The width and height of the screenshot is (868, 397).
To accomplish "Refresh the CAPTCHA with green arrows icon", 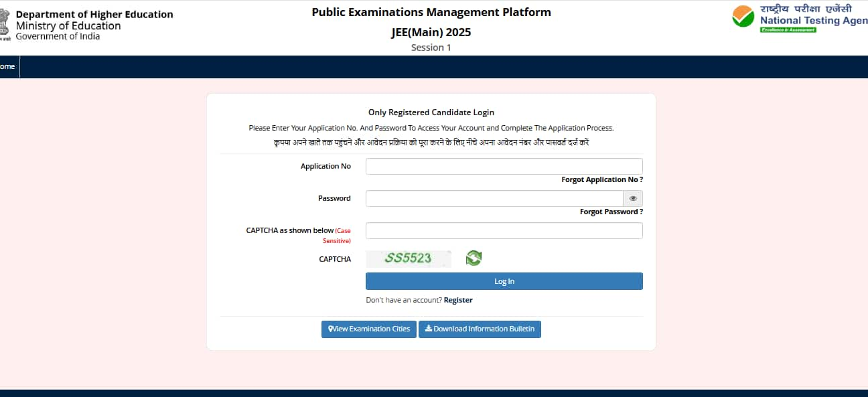I will pyautogui.click(x=474, y=258).
